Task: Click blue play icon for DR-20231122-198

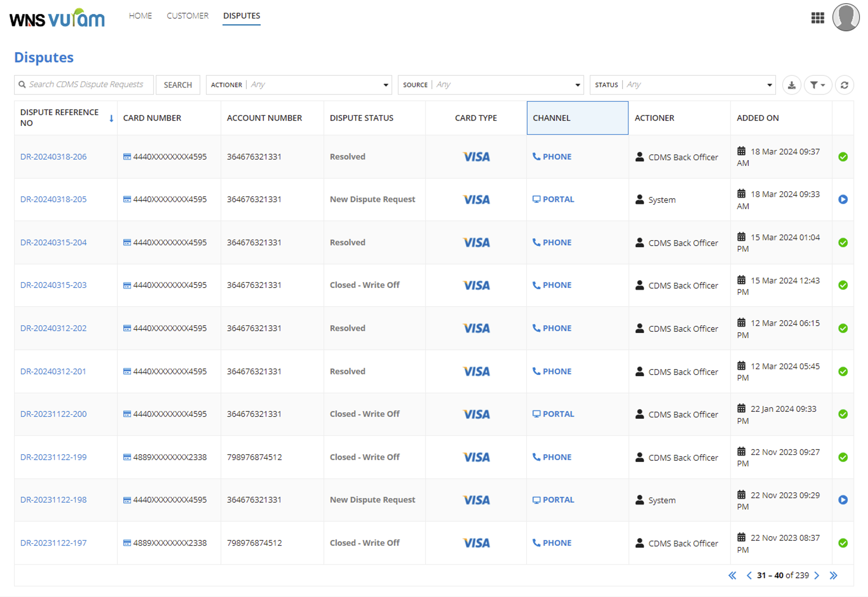Action: click(x=842, y=500)
